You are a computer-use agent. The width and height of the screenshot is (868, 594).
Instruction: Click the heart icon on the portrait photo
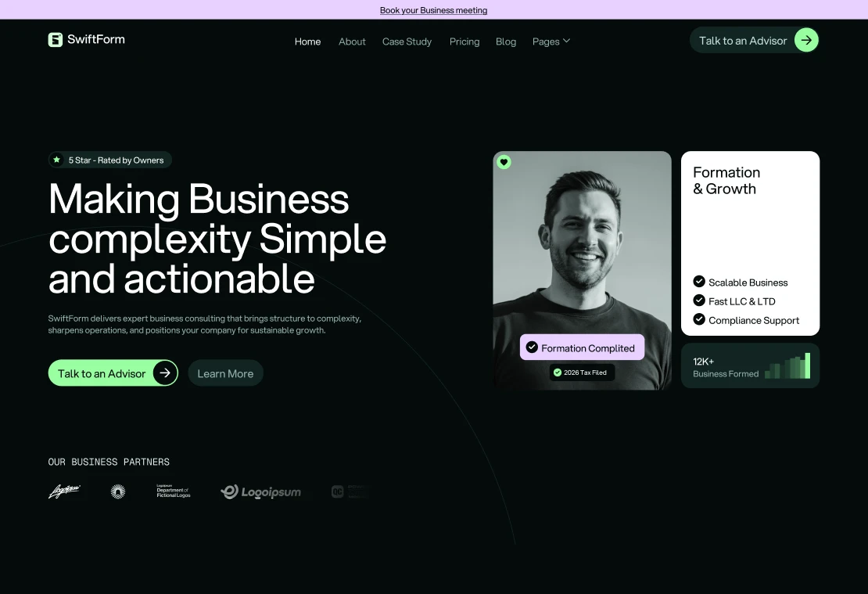[504, 162]
